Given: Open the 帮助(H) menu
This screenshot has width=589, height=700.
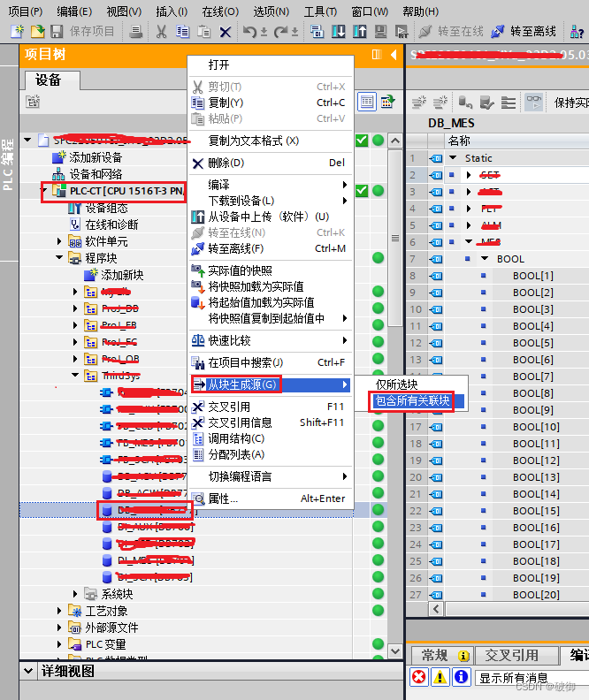Looking at the screenshot, I should [x=421, y=11].
